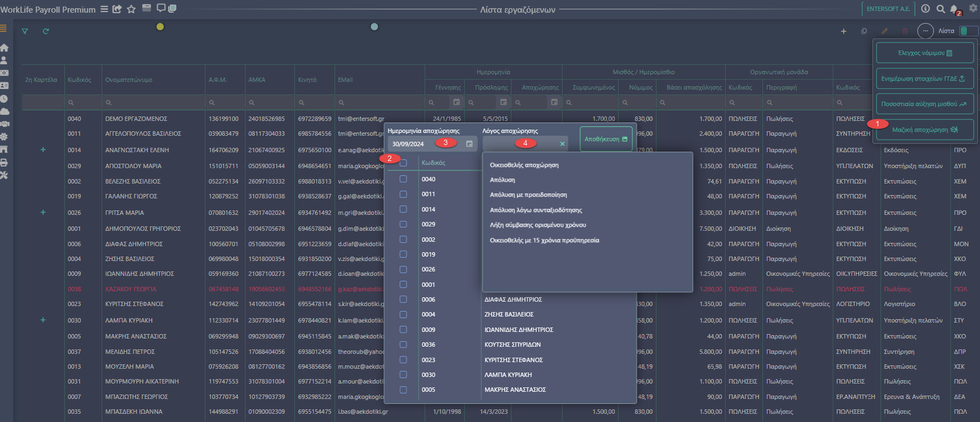Open the ID card icon in sidebar
This screenshot has width=980, height=422.
pos(4,86)
